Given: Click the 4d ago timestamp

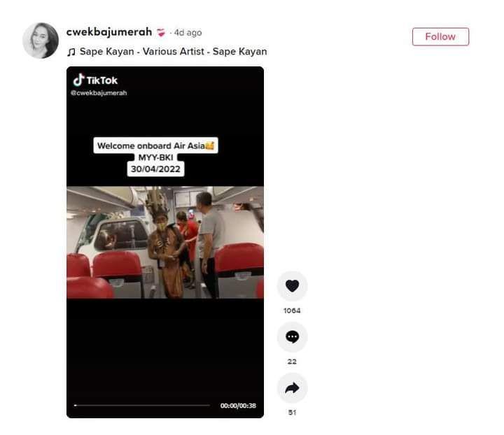Looking at the screenshot, I should pyautogui.click(x=188, y=33).
